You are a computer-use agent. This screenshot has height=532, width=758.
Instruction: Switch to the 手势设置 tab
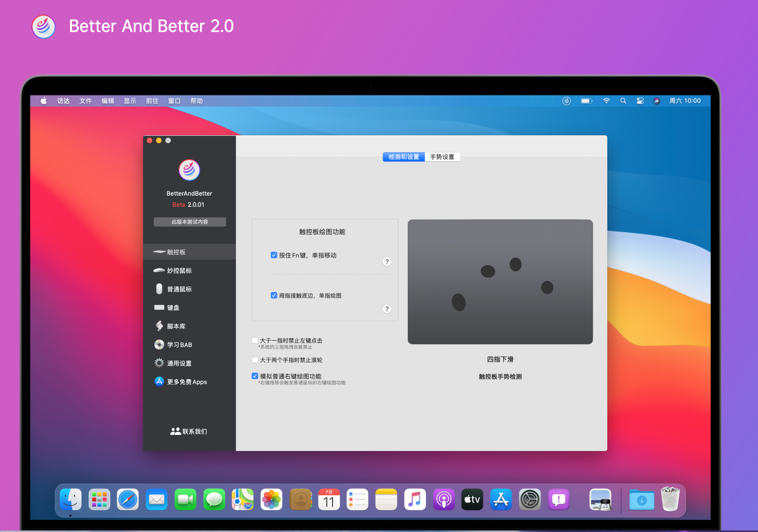442,157
